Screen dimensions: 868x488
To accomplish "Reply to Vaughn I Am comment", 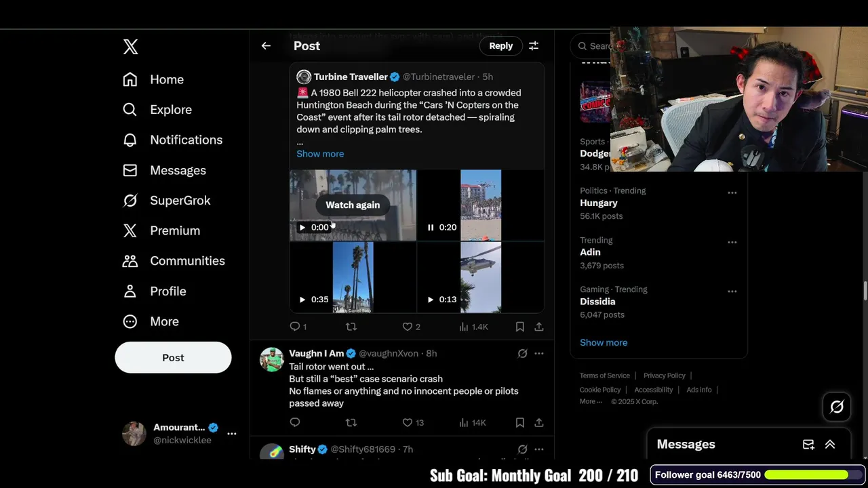I will click(295, 422).
